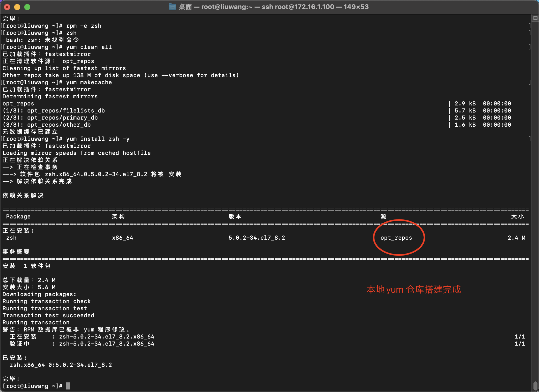Click the zsh.x86_64 0:5.0.2-34.el7_8.2 installed line
This screenshot has width=539, height=392.
click(61, 365)
